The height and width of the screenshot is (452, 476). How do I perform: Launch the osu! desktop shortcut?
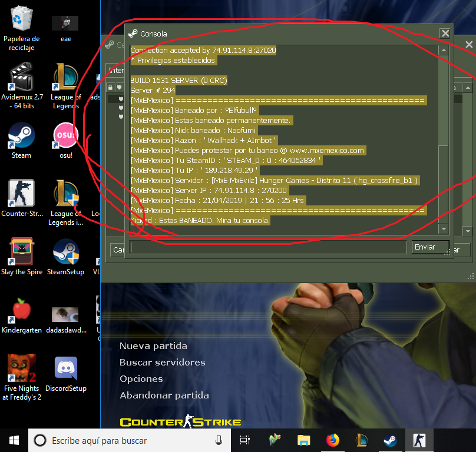pos(66,141)
